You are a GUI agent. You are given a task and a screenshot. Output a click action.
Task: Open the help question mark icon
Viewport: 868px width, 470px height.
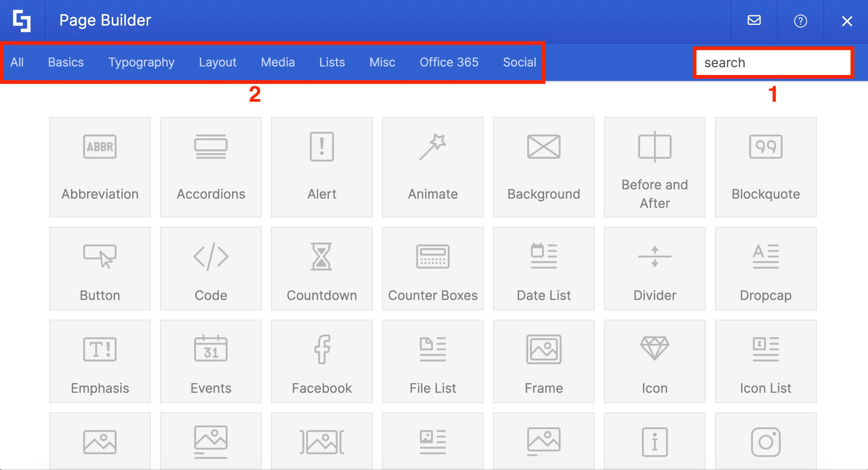pyautogui.click(x=800, y=21)
